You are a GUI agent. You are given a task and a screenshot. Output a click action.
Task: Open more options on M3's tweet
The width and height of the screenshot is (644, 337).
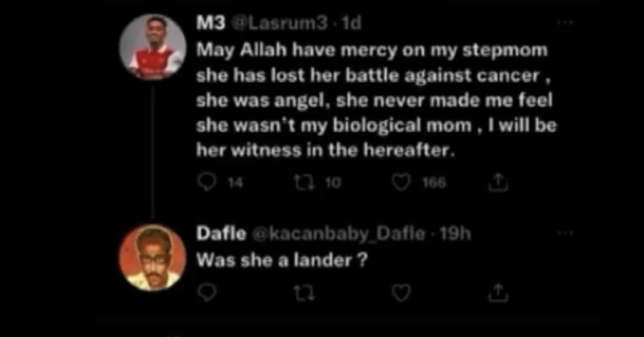click(565, 23)
